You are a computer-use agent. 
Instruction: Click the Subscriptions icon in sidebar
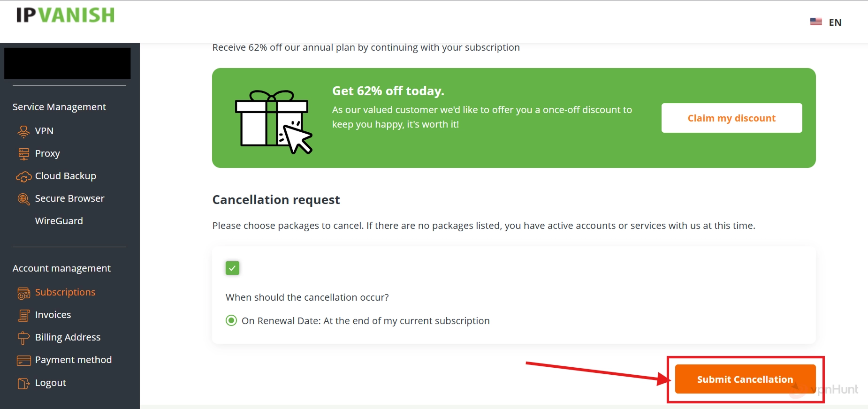click(x=23, y=293)
